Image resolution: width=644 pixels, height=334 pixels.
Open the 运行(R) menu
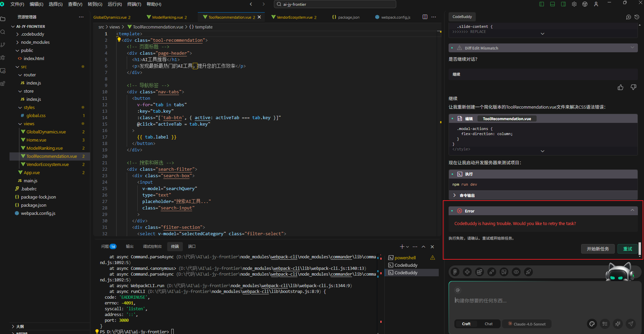[x=114, y=4]
